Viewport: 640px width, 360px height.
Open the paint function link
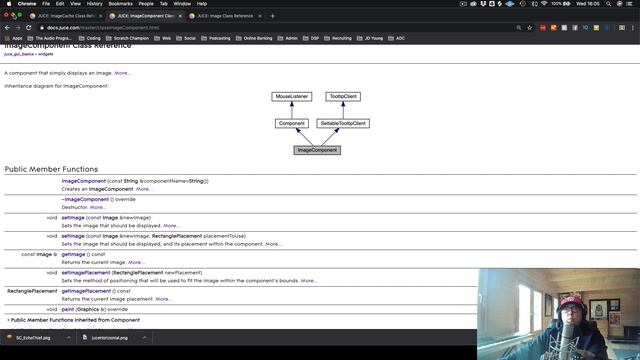tap(68, 309)
